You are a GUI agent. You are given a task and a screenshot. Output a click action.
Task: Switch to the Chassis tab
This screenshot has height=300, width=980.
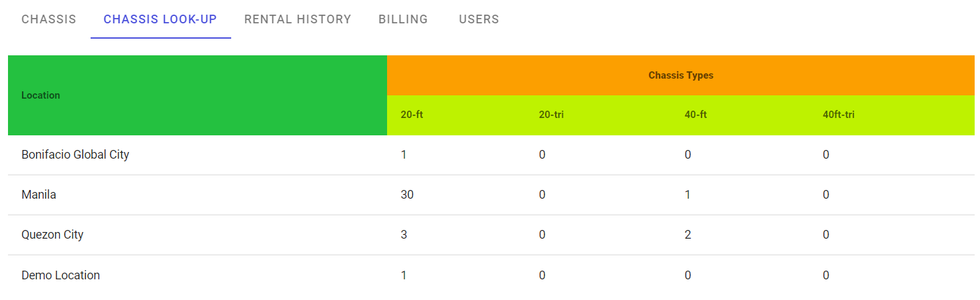[49, 19]
